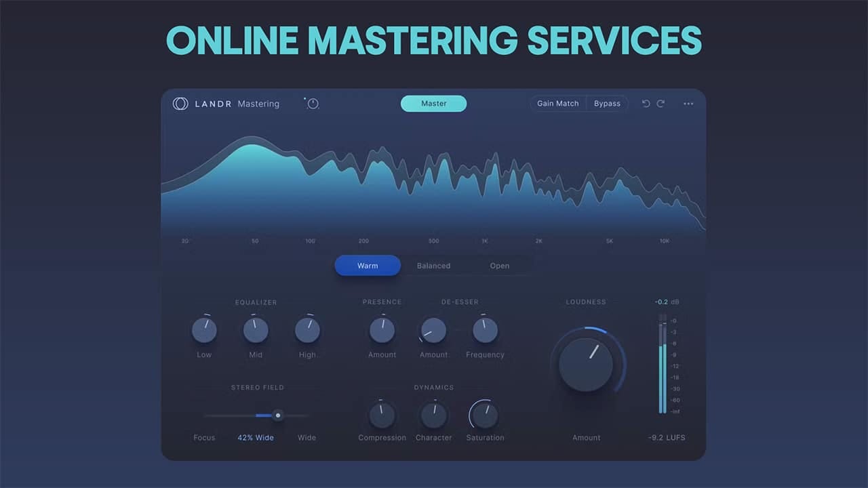Click the -9.2 LUFS readout
The image size is (868, 488).
[x=667, y=438]
